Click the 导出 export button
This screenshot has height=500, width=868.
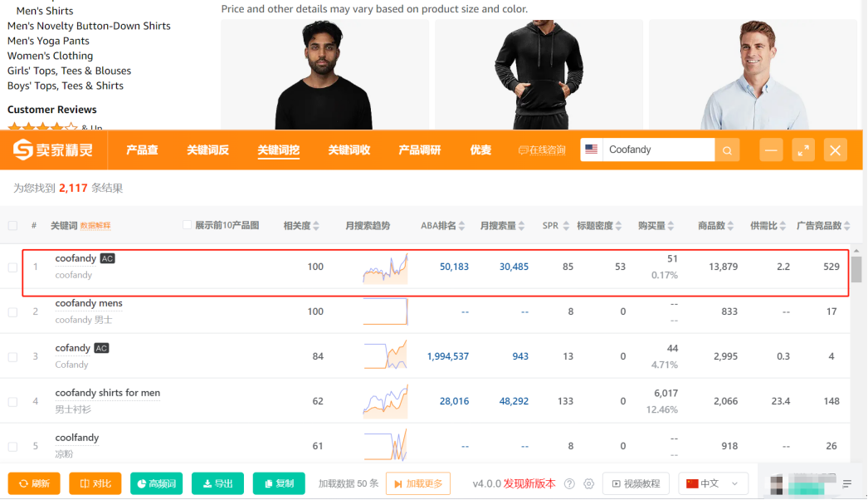[217, 483]
